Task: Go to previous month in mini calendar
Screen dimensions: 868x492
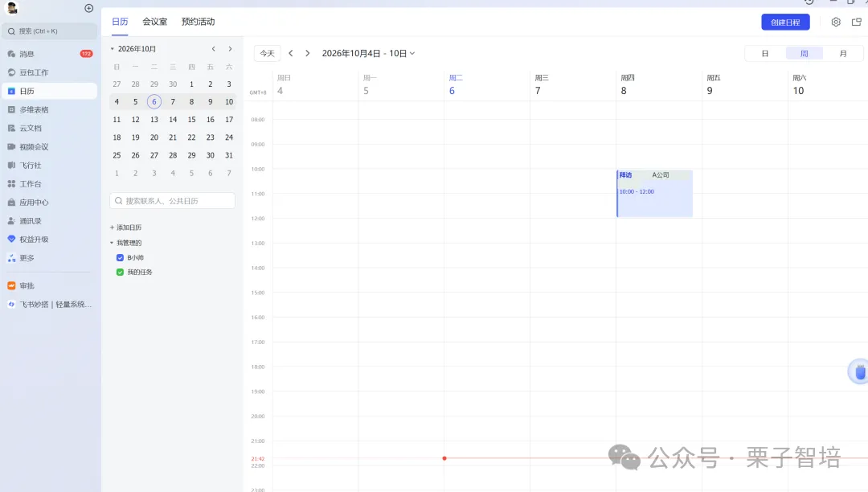Action: tap(214, 49)
